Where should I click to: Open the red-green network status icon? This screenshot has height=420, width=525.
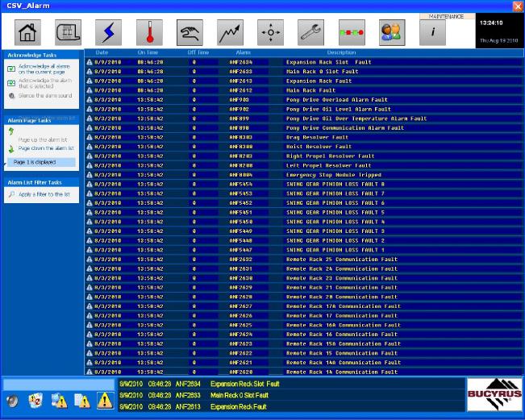pos(352,32)
